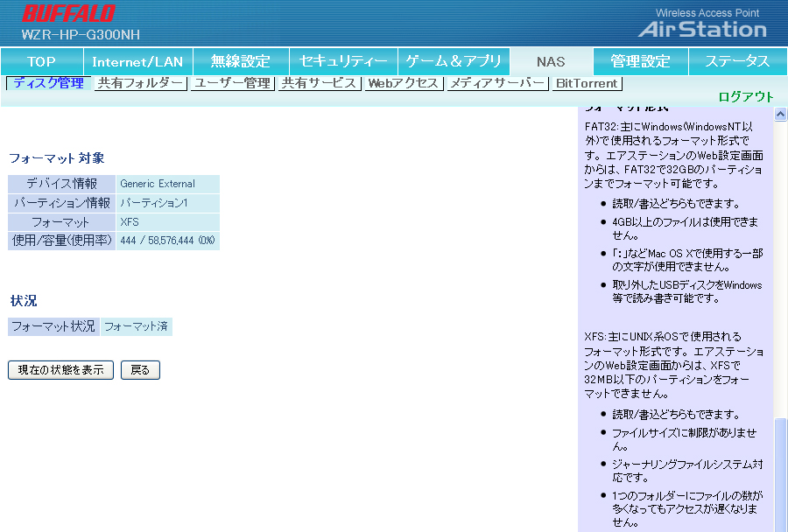Open Webアクセス settings
Viewport: 788px width, 532px height.
pyautogui.click(x=403, y=83)
